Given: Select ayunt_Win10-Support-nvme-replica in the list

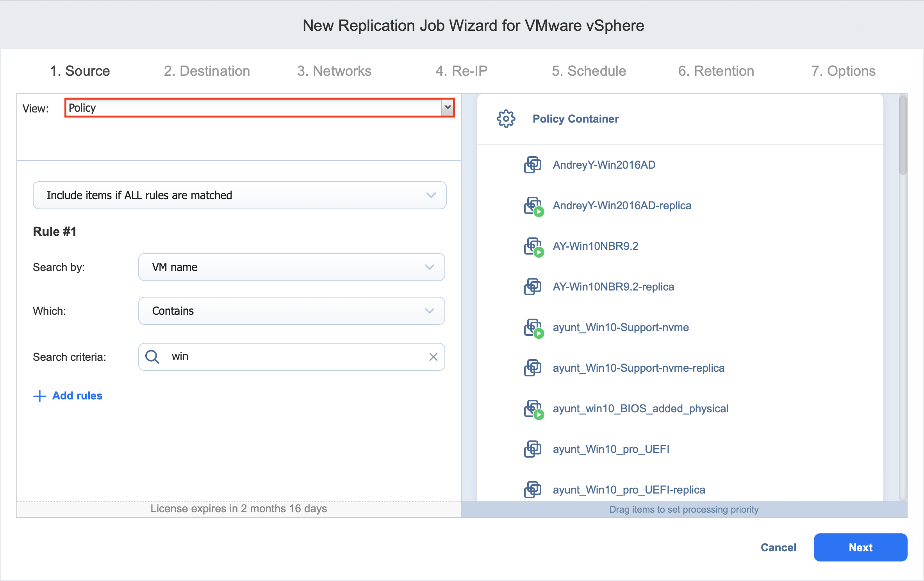Looking at the screenshot, I should 639,368.
